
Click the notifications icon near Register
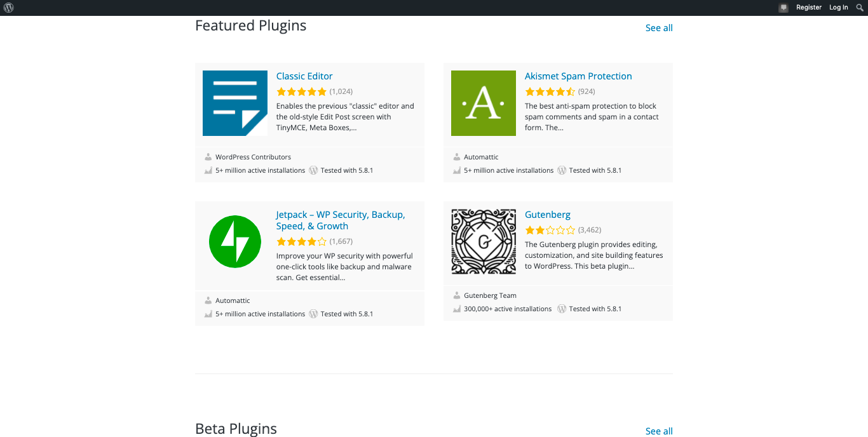pos(783,8)
